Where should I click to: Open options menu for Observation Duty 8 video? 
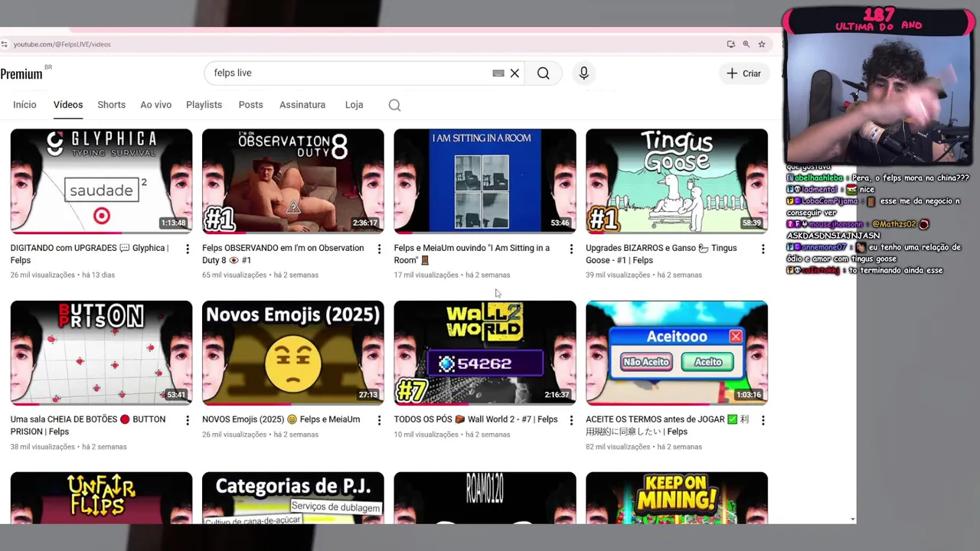(x=379, y=249)
